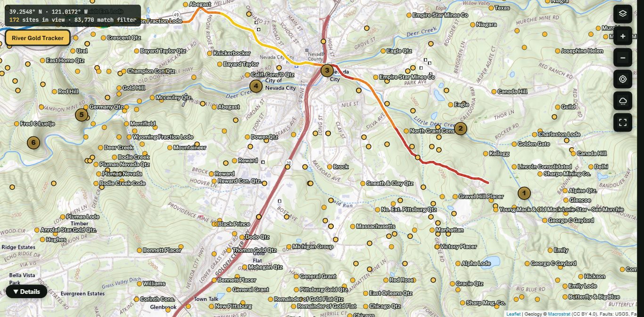Viewport: 644px width, 317px height.
Task: Select numbered waypoint marker 5
Action: tap(82, 115)
